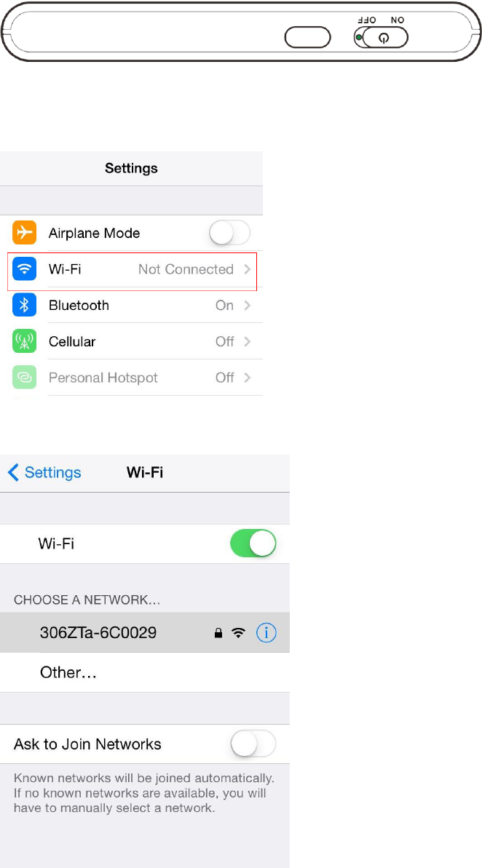Enable the Ask to Join Networks switch
482x868 pixels.
(253, 744)
